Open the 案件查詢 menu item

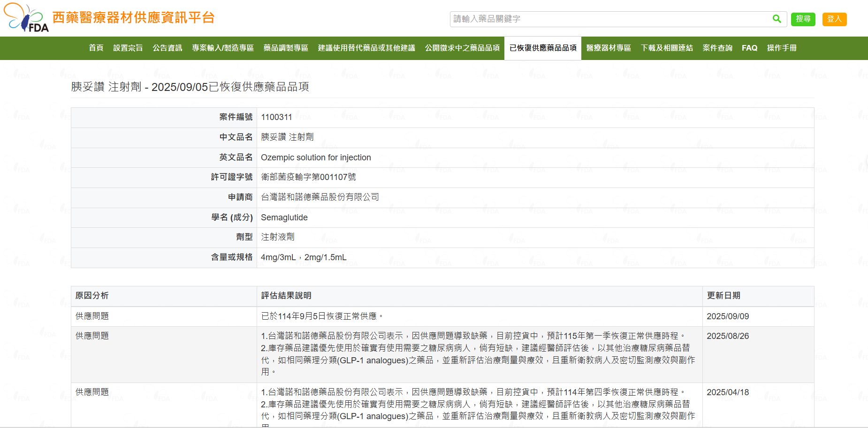point(717,48)
